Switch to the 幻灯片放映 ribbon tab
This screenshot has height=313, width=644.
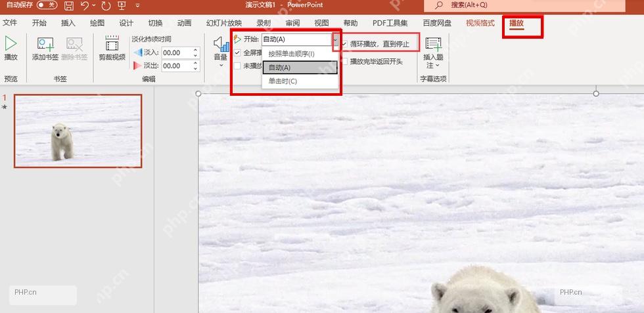224,23
